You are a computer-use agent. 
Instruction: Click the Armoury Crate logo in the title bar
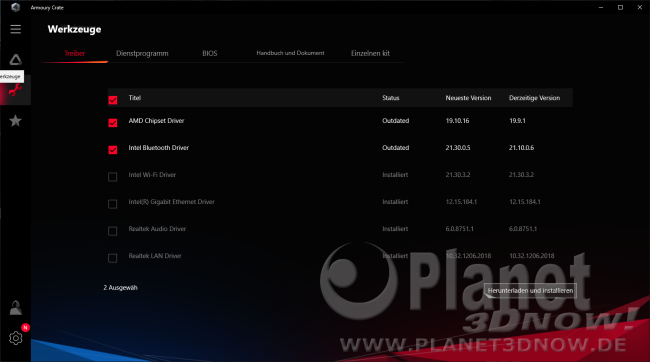(15, 7)
